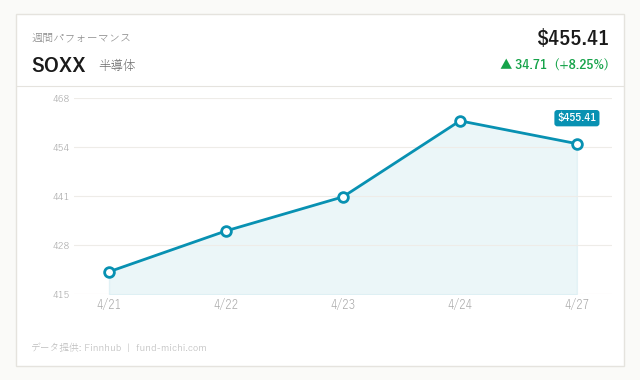Click the 4/22 x-axis date label

[x=226, y=304]
